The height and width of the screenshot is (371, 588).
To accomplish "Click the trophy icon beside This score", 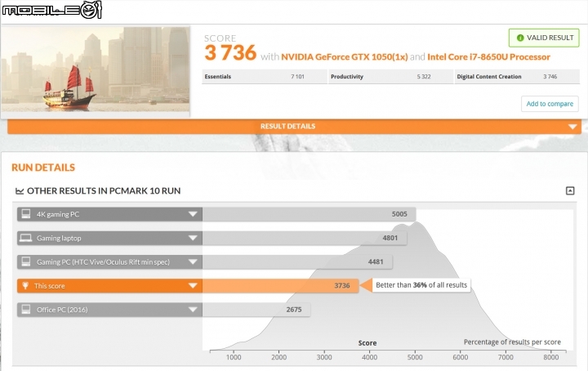I will [25, 285].
